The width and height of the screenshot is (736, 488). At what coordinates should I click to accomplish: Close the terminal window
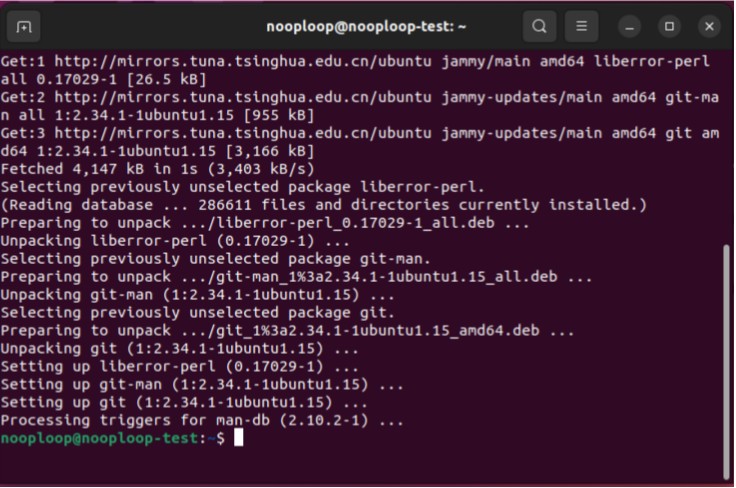[709, 26]
